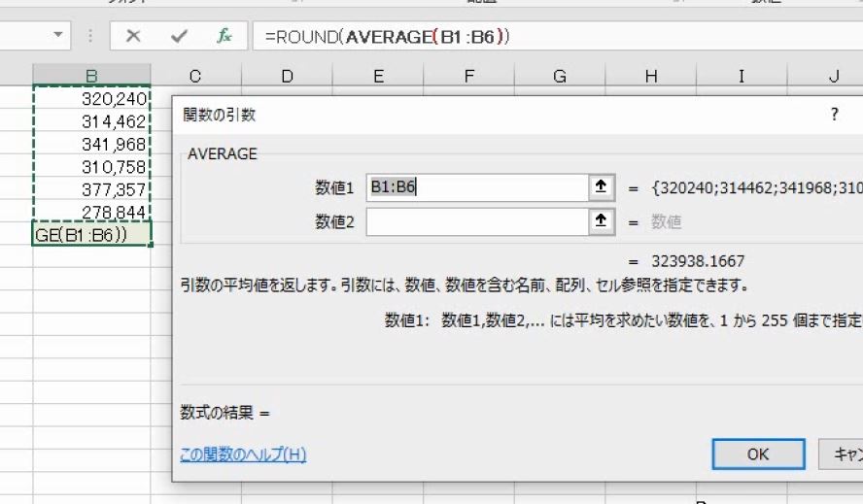Screen dimensions: 863x504
Task: Click cell containing 314,462
Action: point(91,121)
